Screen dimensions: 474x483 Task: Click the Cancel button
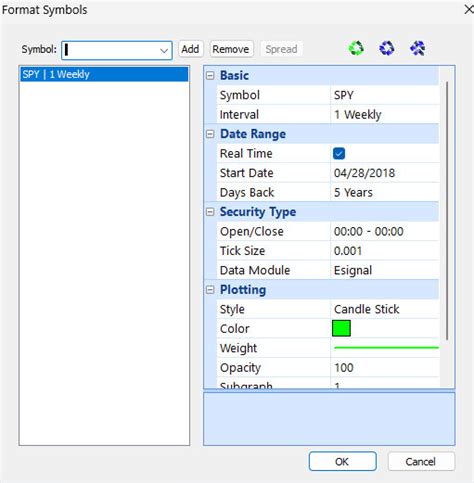421,461
